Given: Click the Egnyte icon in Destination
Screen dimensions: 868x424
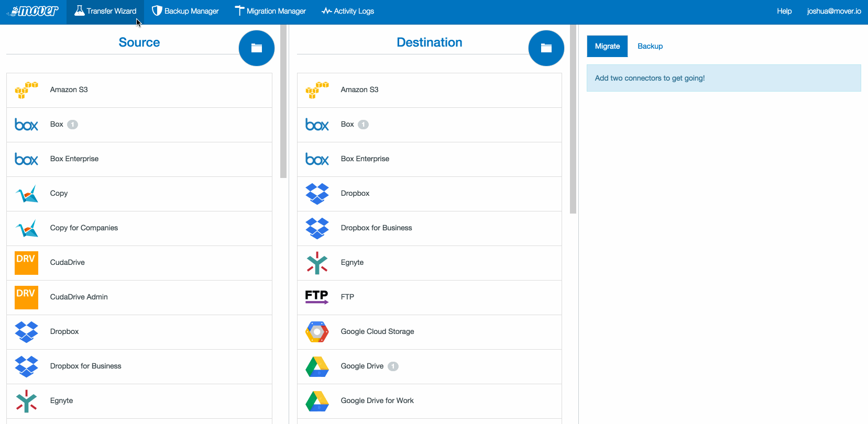Looking at the screenshot, I should [x=317, y=263].
